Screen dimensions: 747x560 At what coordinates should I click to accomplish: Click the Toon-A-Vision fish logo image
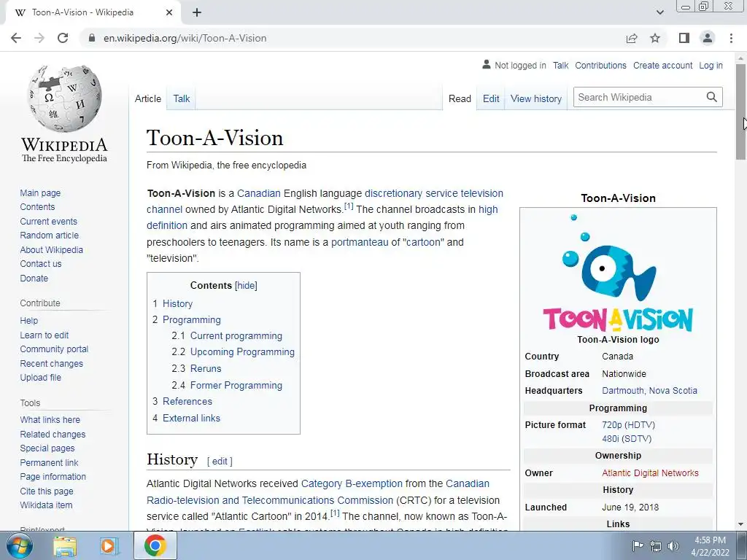[x=618, y=273]
